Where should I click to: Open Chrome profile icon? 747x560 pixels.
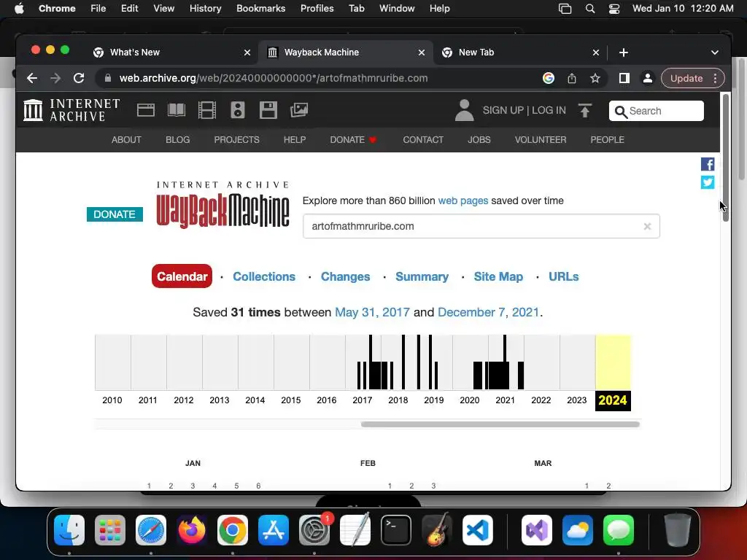coord(648,78)
